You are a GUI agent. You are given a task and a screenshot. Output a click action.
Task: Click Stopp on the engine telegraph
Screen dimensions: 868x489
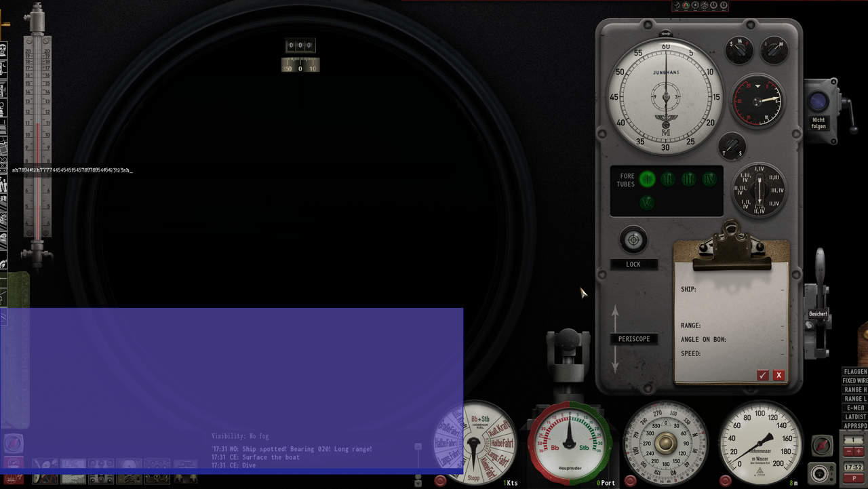tap(473, 478)
